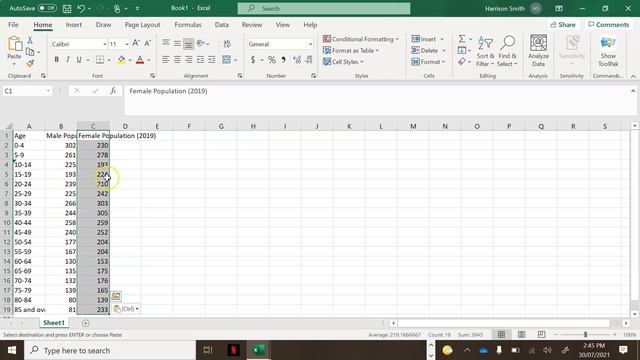Viewport: 640px width, 360px height.
Task: Open the View tab
Action: 282,25
